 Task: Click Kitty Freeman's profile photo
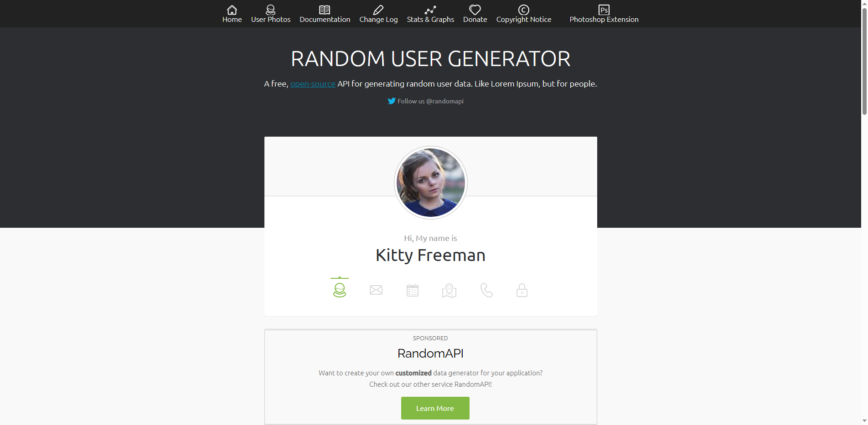(x=430, y=182)
